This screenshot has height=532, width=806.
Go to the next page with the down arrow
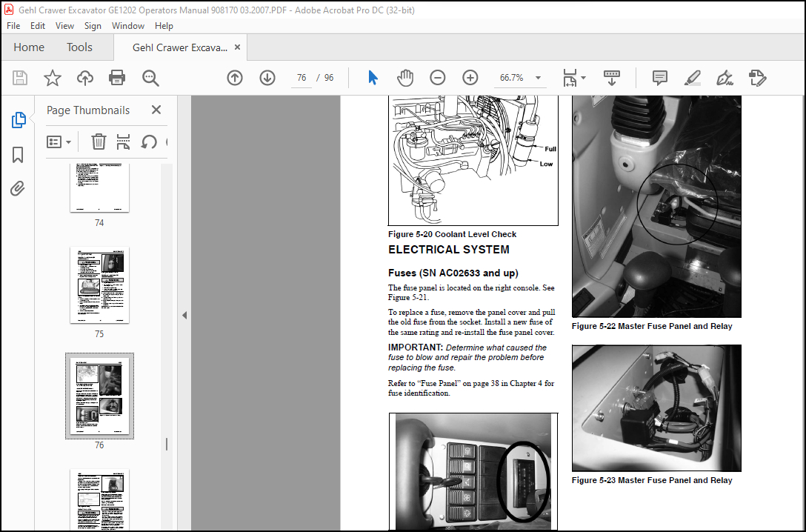[x=267, y=78]
